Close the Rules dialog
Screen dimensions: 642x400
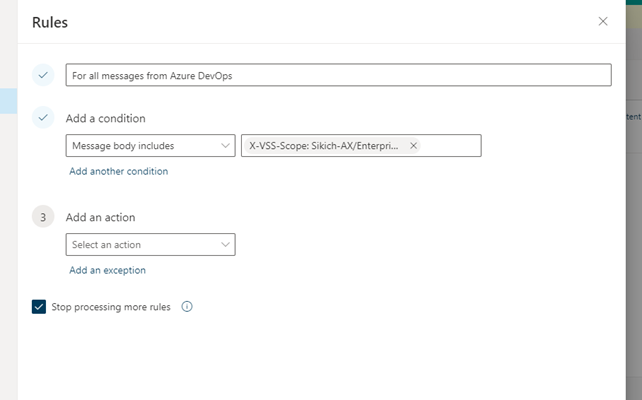pyautogui.click(x=602, y=21)
